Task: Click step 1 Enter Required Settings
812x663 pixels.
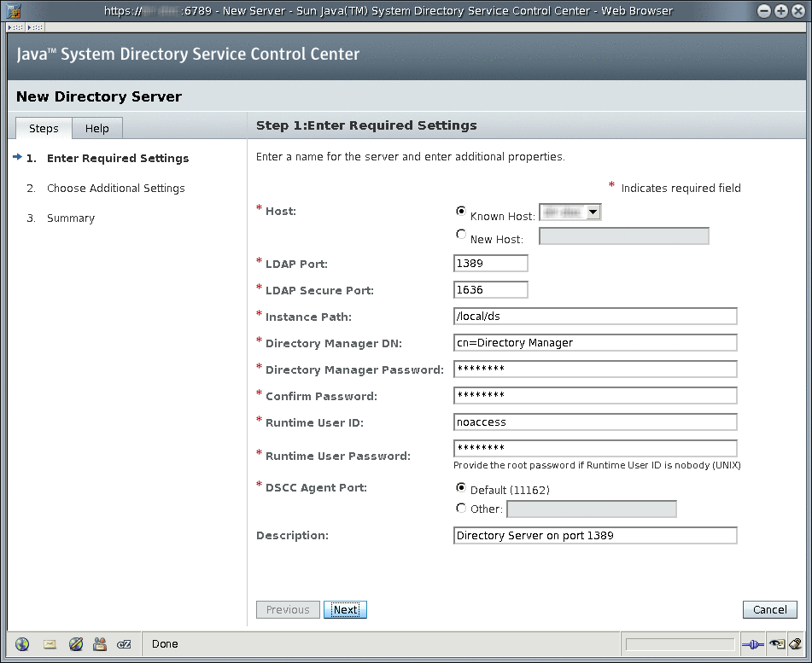Action: 118,159
